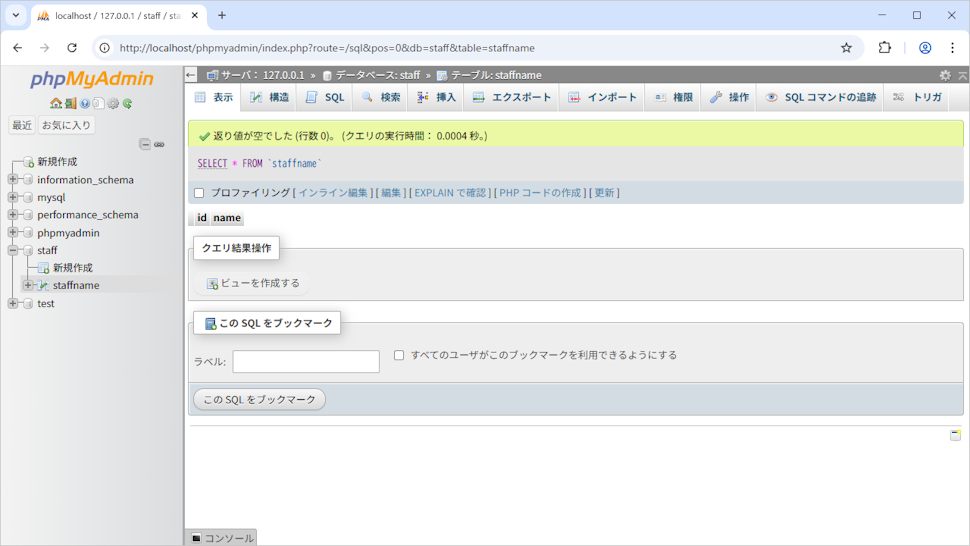Click ビューを作成する link
The image size is (970, 546).
pyautogui.click(x=253, y=283)
